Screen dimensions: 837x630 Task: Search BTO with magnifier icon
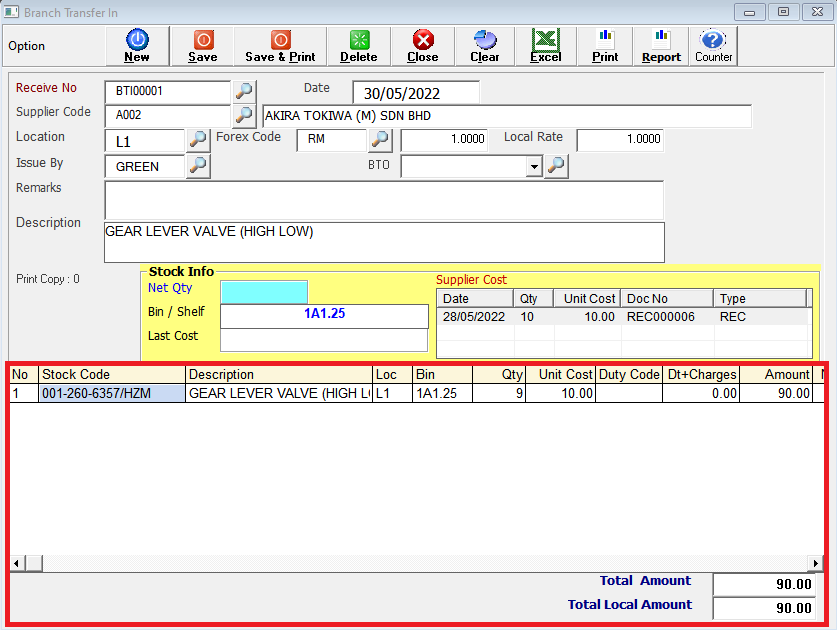(556, 166)
